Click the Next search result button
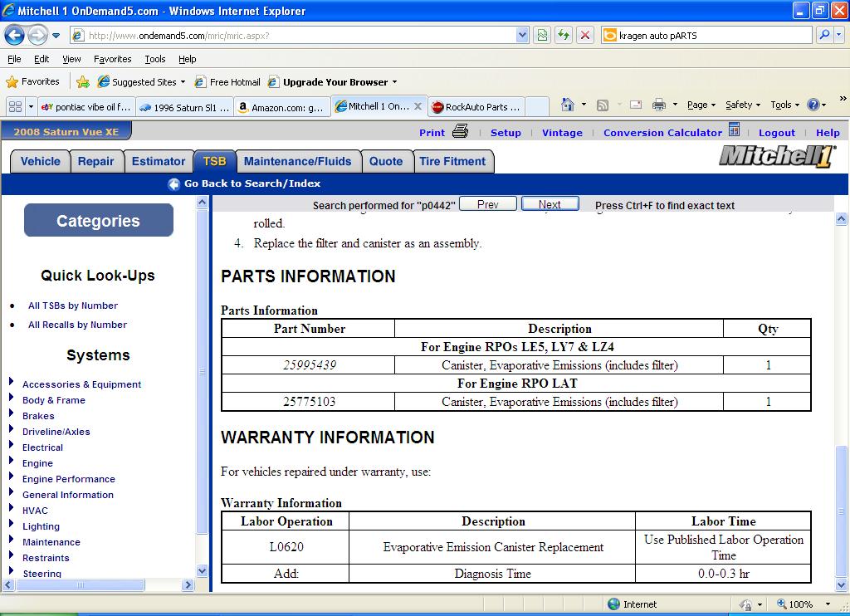Image resolution: width=850 pixels, height=616 pixels. coord(550,204)
